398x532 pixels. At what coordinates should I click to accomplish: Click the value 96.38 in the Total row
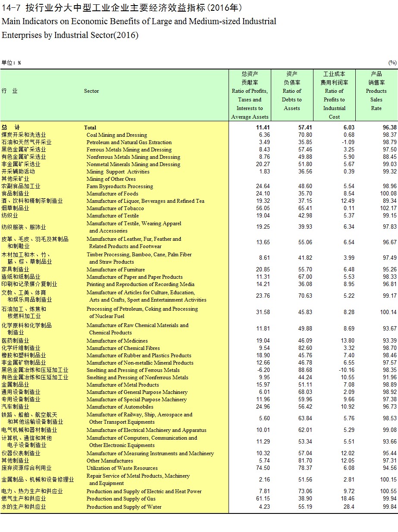389,128
